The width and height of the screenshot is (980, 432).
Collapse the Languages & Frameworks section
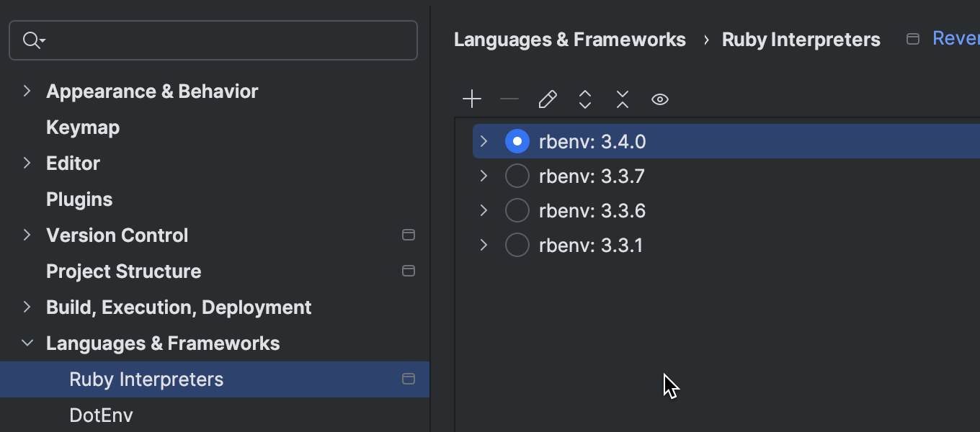(27, 343)
